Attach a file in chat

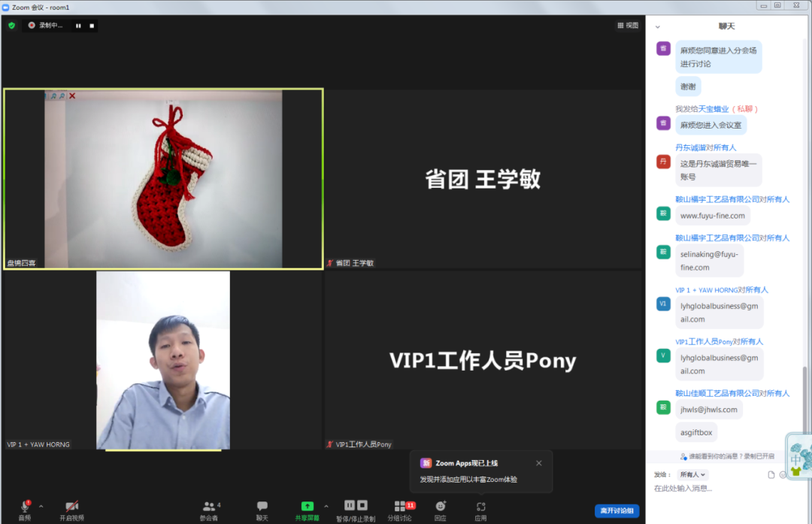coord(771,474)
